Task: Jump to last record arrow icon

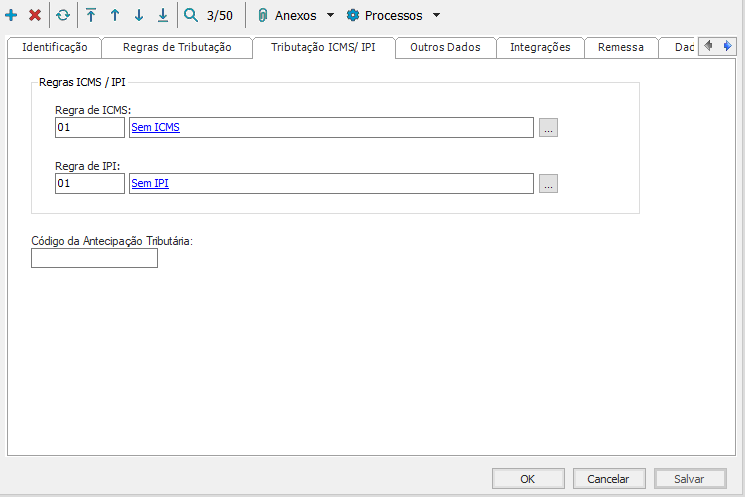Action: (x=163, y=15)
